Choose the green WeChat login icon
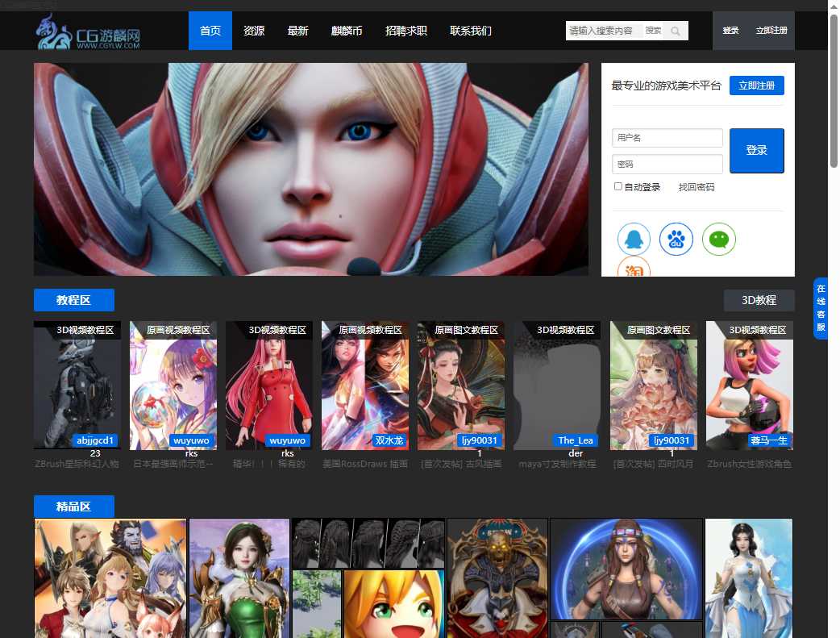The image size is (840, 638). click(718, 240)
